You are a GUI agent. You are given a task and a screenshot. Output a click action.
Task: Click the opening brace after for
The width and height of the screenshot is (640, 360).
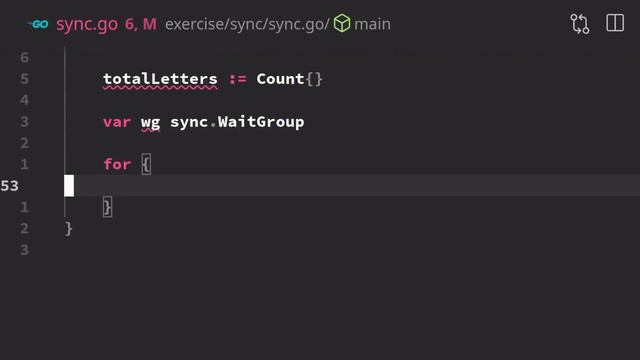click(x=146, y=164)
